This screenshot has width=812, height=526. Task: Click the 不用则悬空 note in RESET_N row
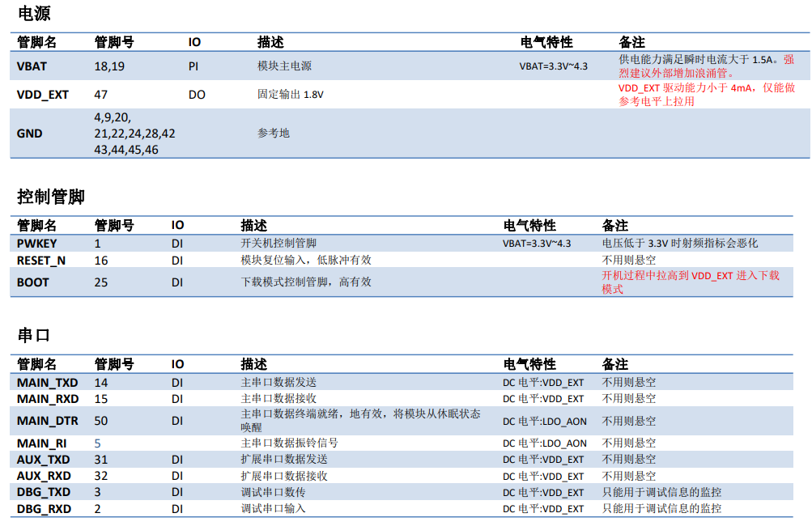(629, 260)
